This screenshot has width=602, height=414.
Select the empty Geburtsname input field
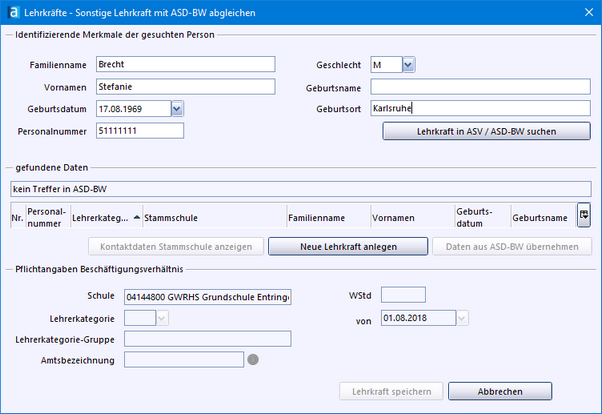pyautogui.click(x=481, y=87)
